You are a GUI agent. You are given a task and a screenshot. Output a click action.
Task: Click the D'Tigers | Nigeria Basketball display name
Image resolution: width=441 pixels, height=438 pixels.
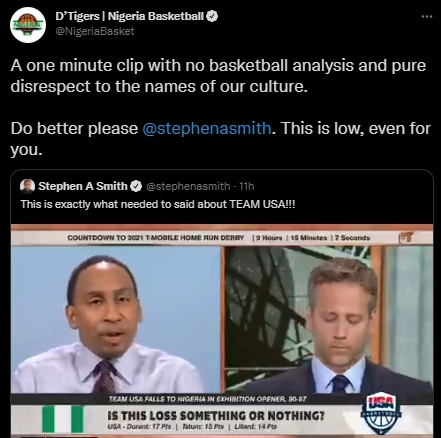click(x=130, y=16)
